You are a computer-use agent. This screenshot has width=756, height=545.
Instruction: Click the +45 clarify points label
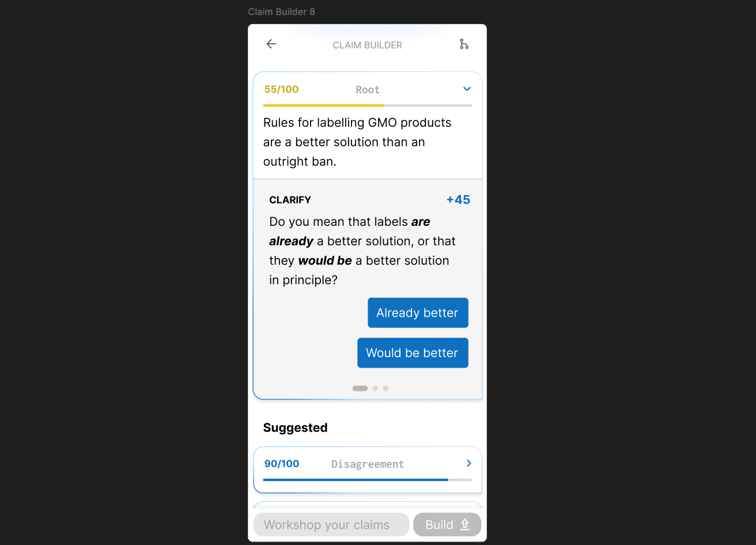[458, 200]
